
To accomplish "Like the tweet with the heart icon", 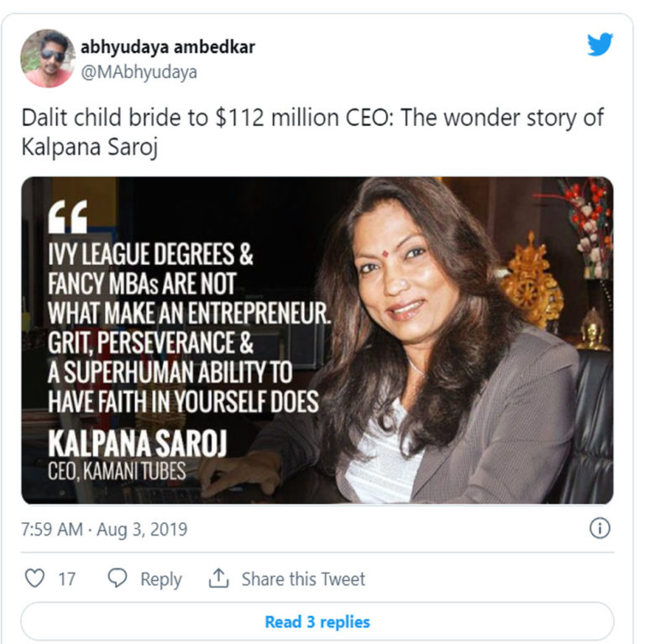I will pyautogui.click(x=34, y=579).
